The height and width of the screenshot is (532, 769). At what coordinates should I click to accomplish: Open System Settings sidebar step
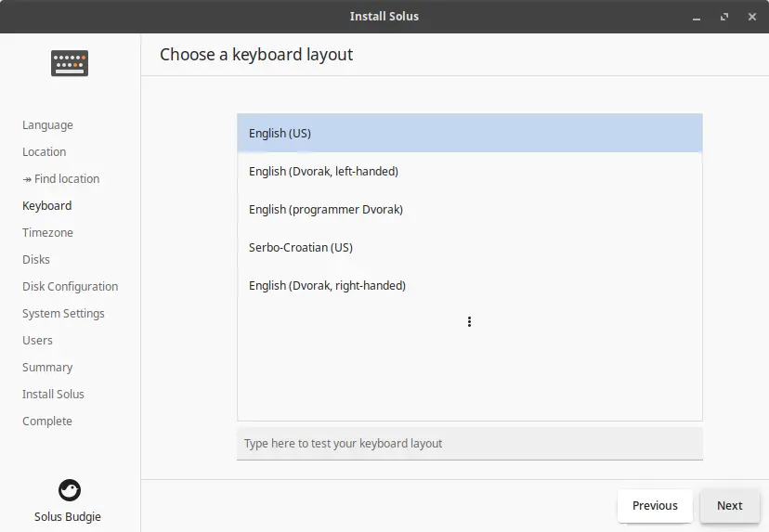pos(63,313)
